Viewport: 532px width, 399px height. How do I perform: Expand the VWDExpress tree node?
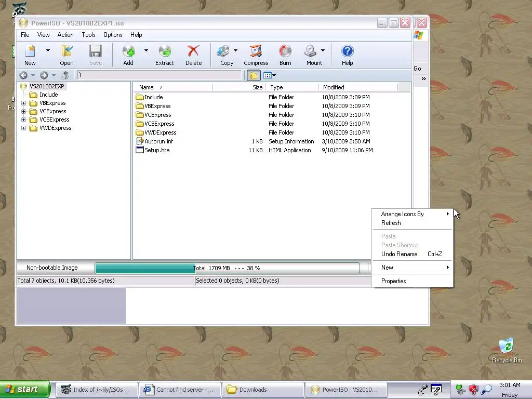pos(23,128)
